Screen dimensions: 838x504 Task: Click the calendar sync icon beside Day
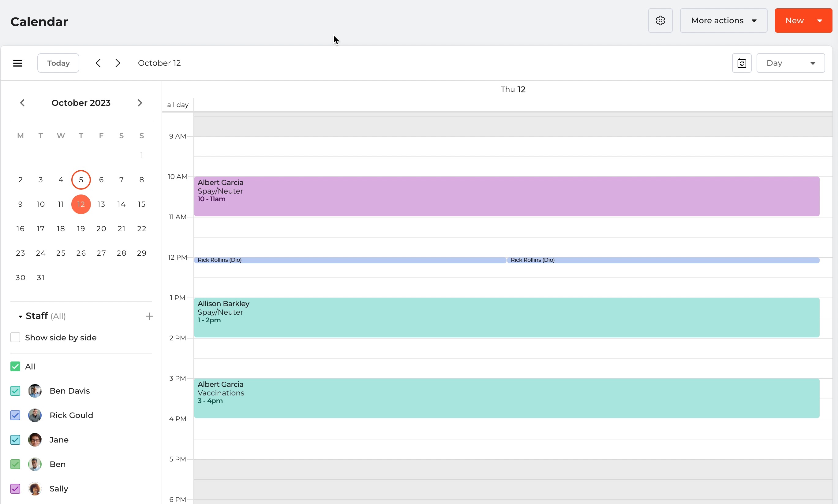pyautogui.click(x=742, y=63)
